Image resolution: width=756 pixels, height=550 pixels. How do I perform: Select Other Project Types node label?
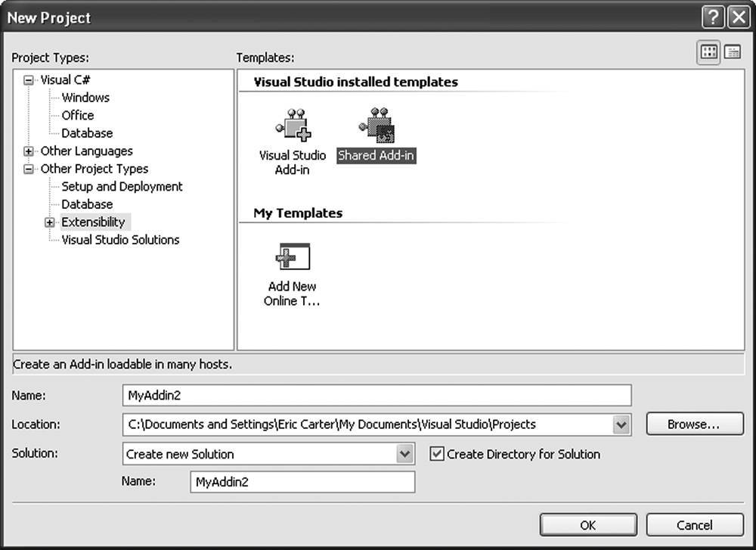[94, 169]
